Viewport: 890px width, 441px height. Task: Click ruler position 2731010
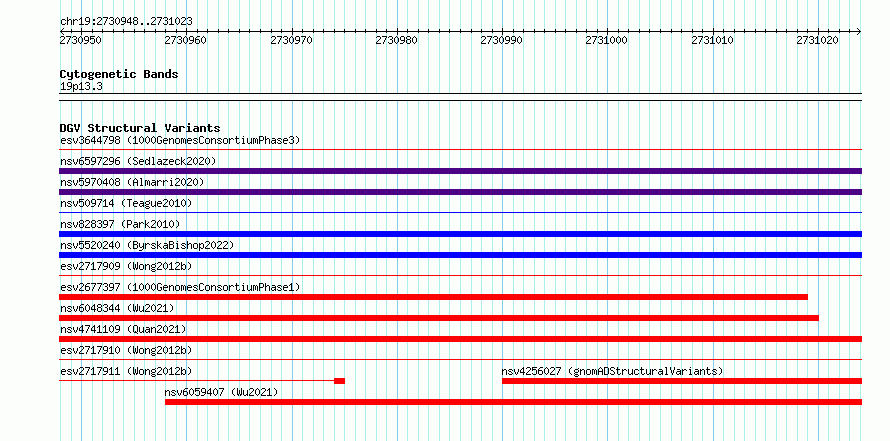pyautogui.click(x=712, y=40)
